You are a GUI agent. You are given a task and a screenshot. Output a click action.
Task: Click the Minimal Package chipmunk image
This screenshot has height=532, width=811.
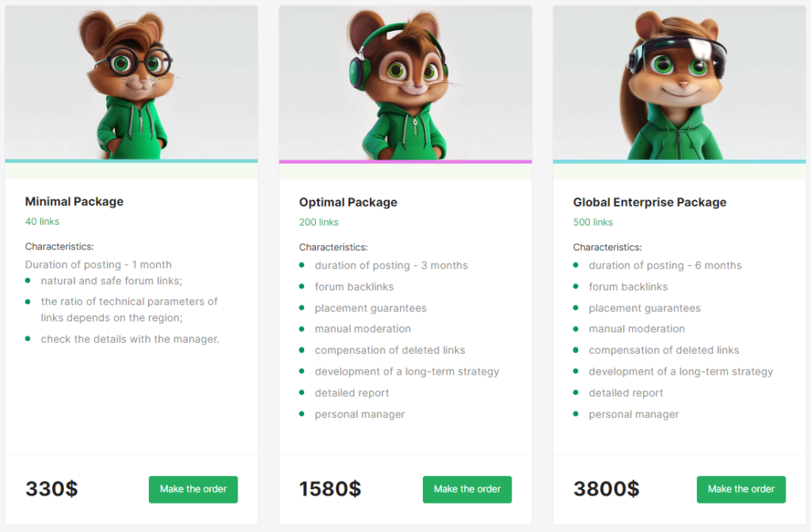[x=131, y=83]
